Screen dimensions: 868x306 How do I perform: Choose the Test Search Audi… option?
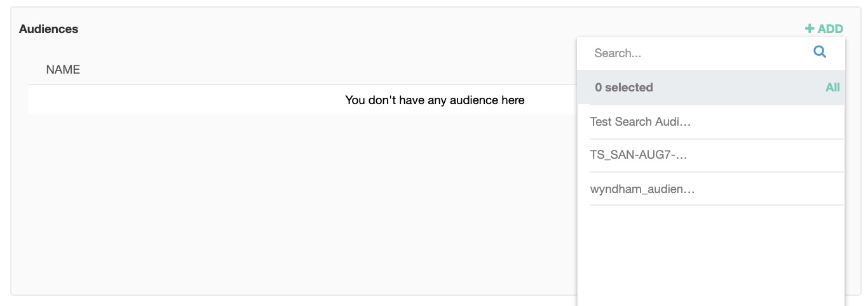640,122
